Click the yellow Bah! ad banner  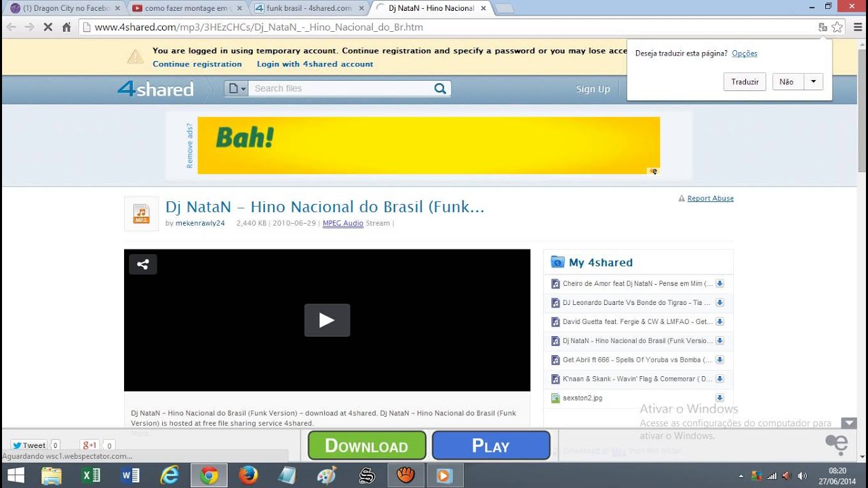pos(429,145)
